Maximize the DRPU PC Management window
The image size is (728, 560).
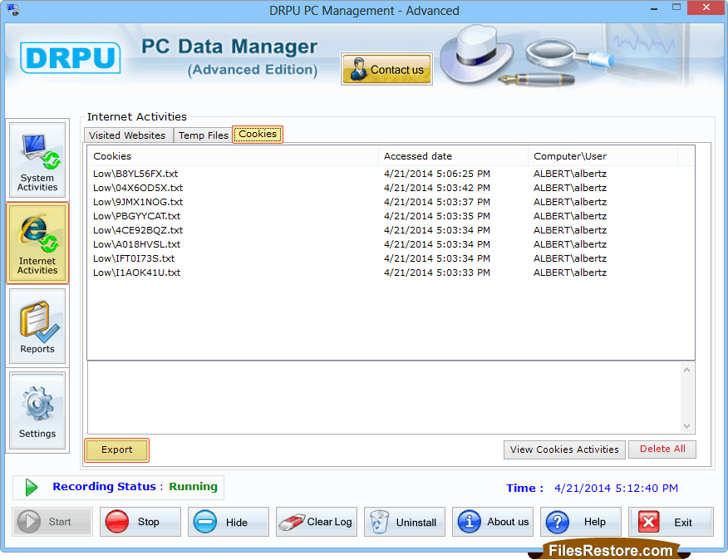[676, 7]
